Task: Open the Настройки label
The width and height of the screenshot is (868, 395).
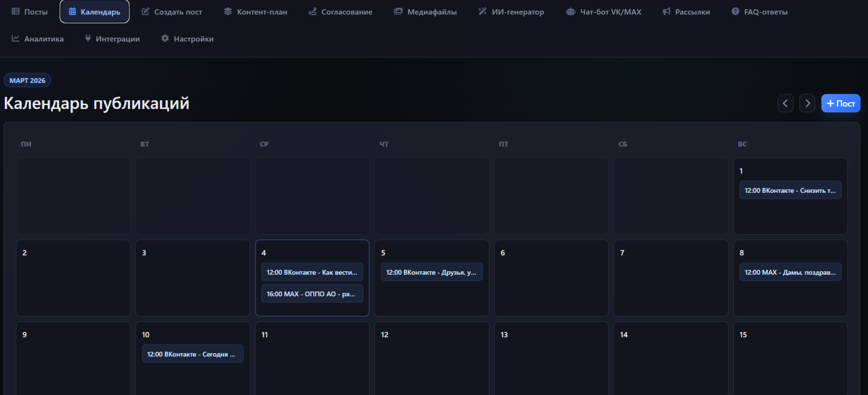Action: [193, 39]
